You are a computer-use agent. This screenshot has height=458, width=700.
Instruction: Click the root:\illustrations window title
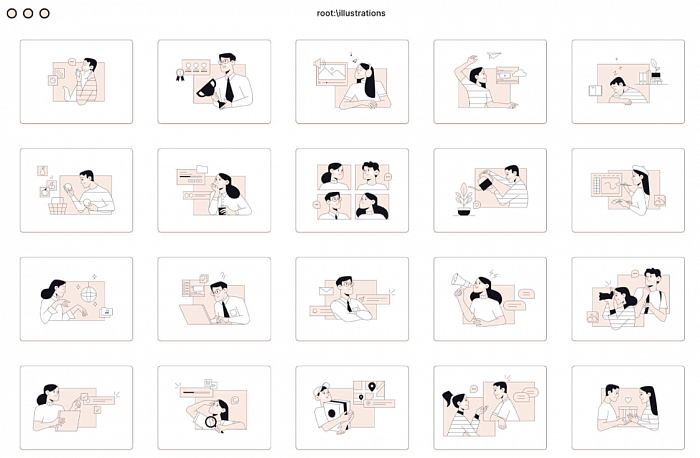pyautogui.click(x=351, y=13)
